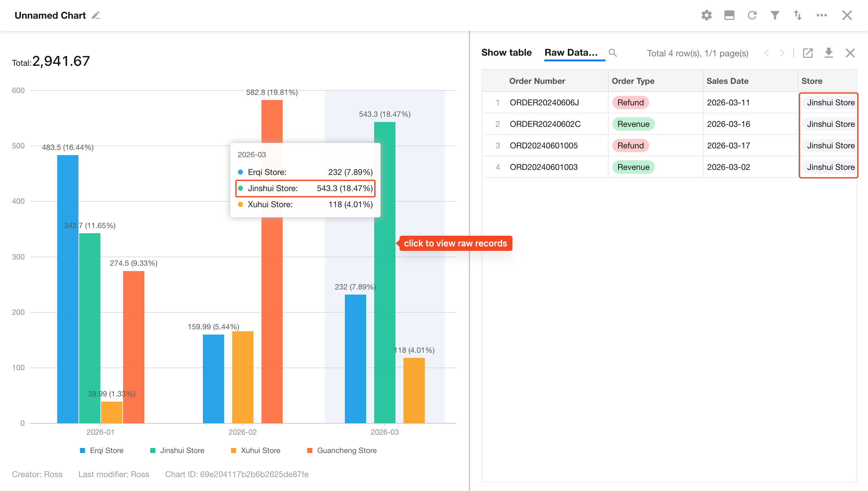Open the chart filter funnel icon
The width and height of the screenshot is (868, 491).
pos(775,15)
